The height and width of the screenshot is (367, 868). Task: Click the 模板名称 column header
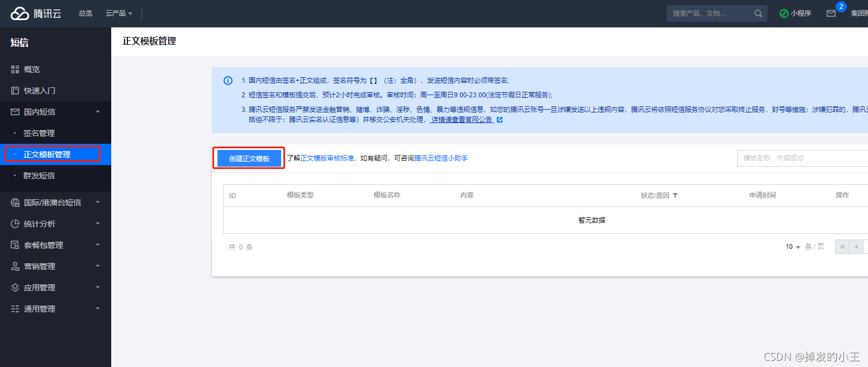(x=387, y=195)
